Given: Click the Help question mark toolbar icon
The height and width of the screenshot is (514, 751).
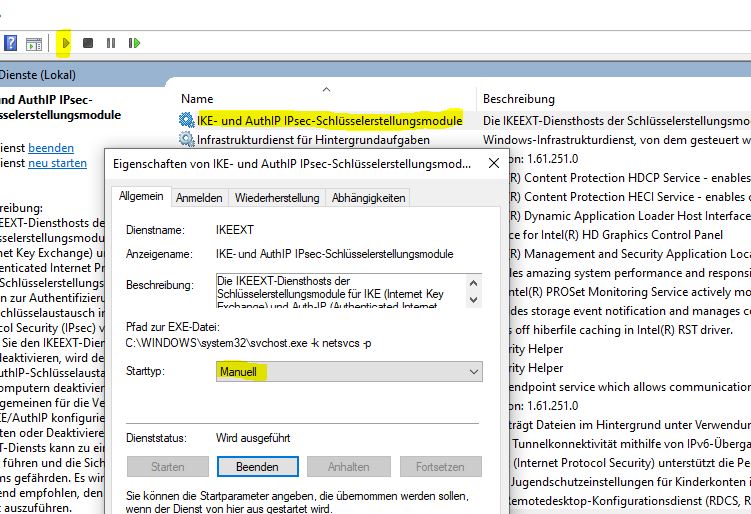Looking at the screenshot, I should pyautogui.click(x=11, y=43).
